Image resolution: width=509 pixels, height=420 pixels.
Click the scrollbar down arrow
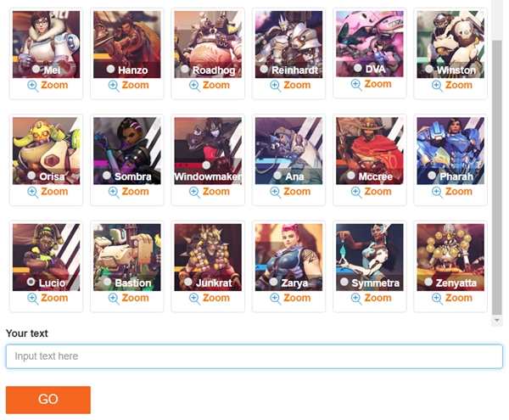pyautogui.click(x=496, y=320)
